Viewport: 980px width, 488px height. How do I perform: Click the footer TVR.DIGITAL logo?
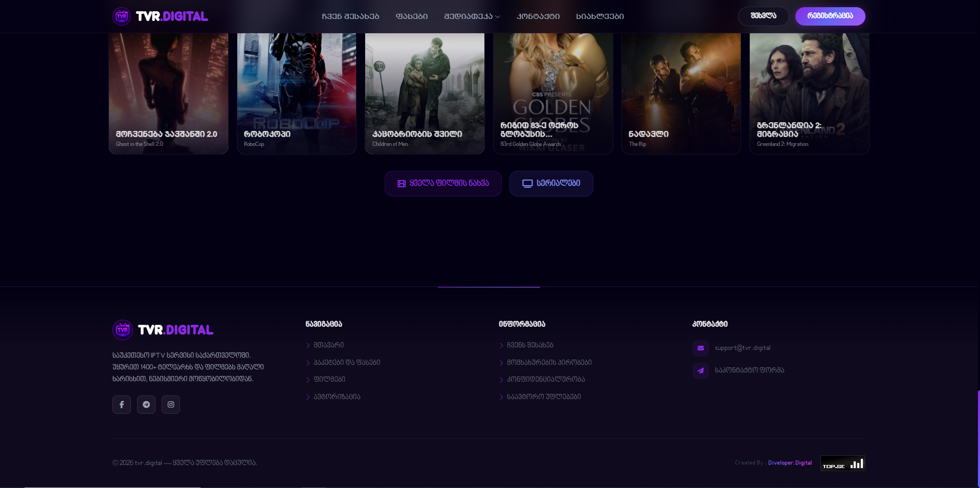(x=163, y=330)
